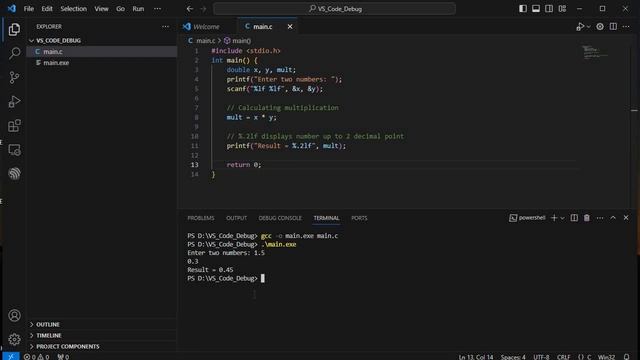Screen dimensions: 640x360
Task: Show more menu items via ellipsis
Action: (157, 9)
